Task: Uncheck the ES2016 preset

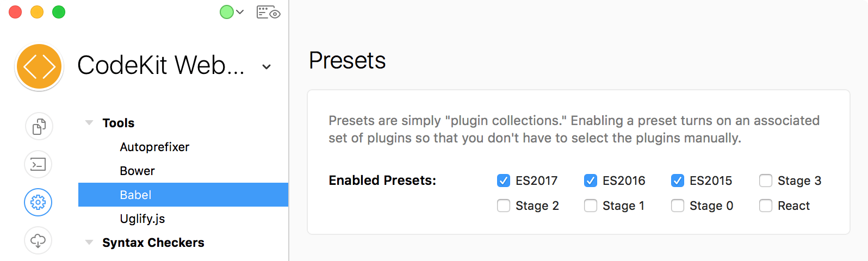Action: coord(591,181)
